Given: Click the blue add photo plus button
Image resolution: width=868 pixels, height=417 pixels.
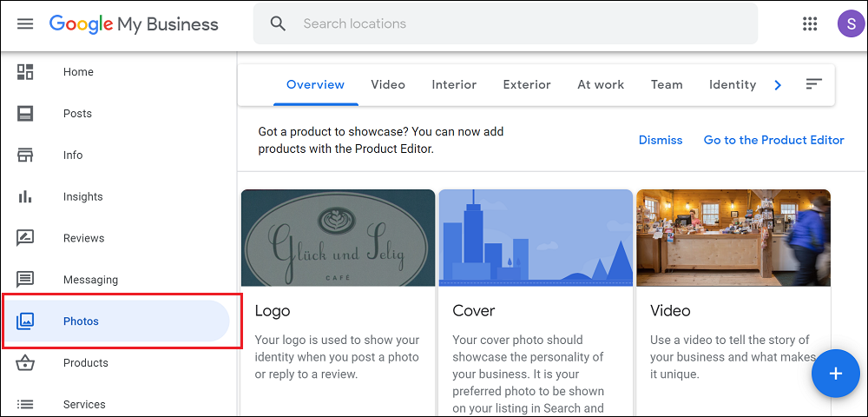Looking at the screenshot, I should click(835, 374).
